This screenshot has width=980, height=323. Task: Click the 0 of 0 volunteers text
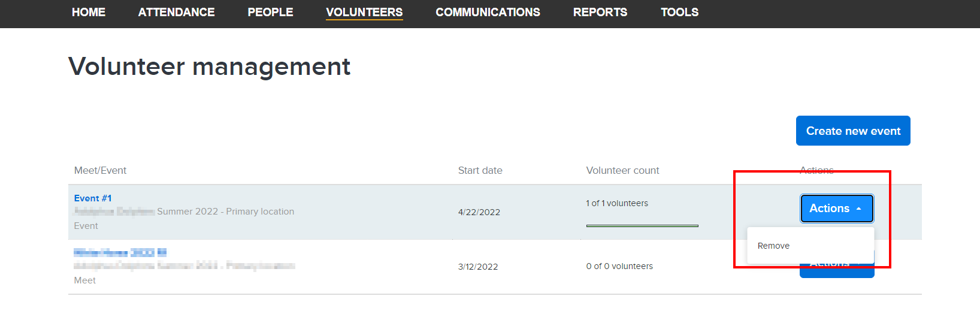[619, 267]
